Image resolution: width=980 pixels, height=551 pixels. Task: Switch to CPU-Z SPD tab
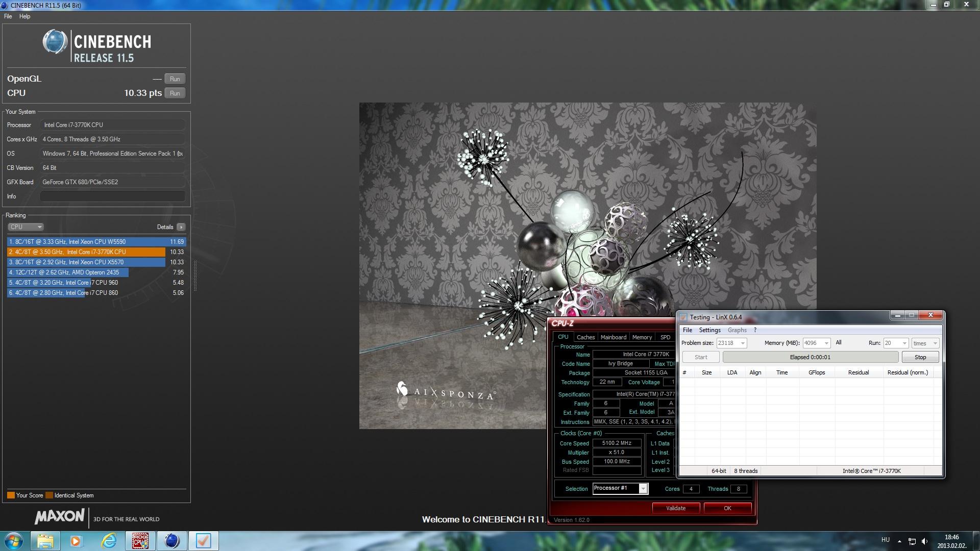point(666,337)
